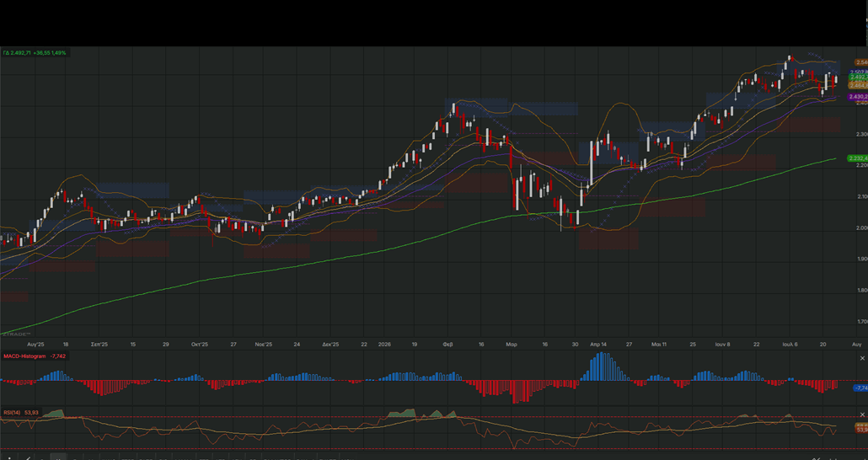
Task: Click the Νοε'25 date axis label
Action: pyautogui.click(x=264, y=345)
